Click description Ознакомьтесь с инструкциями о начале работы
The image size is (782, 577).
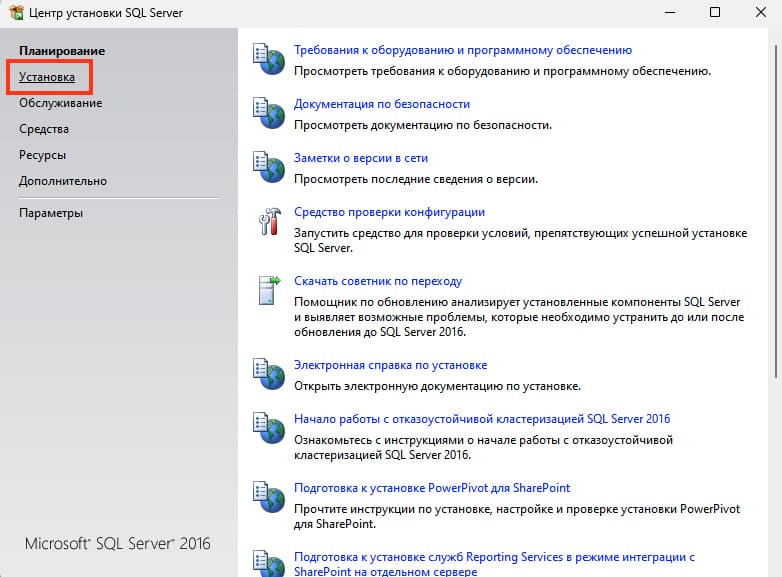tap(483, 447)
